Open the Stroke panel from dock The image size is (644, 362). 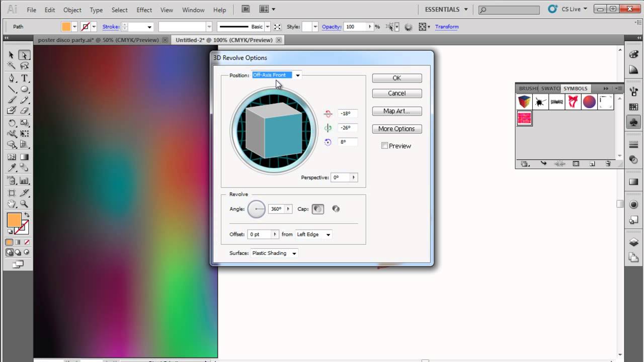click(633, 144)
